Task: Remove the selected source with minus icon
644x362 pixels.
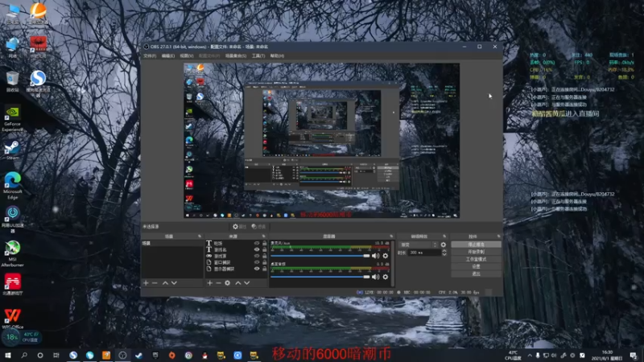Action: point(218,283)
